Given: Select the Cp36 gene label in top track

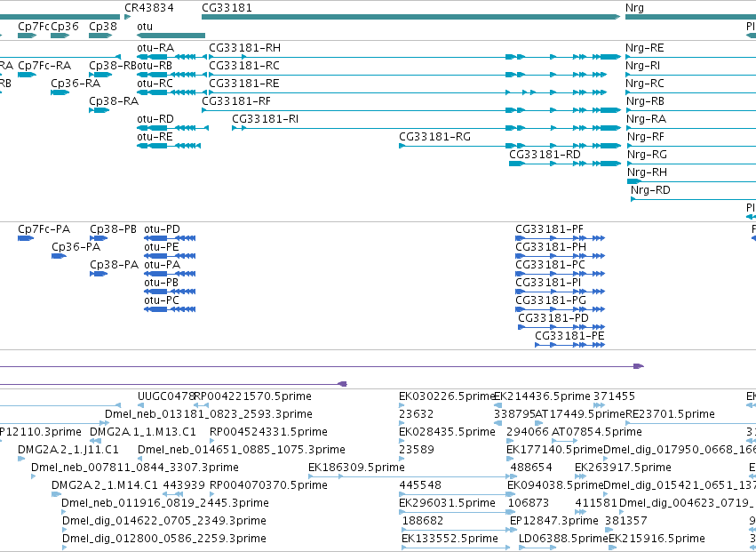Looking at the screenshot, I should (x=65, y=26).
